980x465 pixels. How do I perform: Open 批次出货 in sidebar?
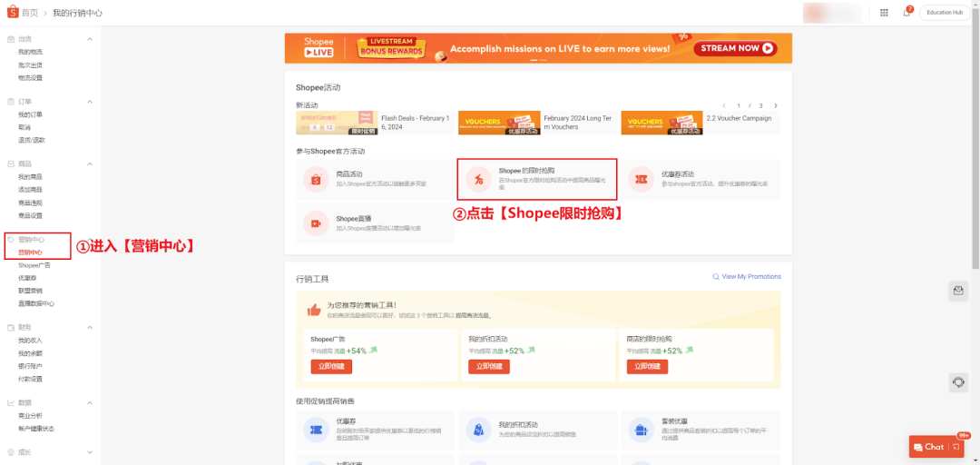click(x=31, y=65)
